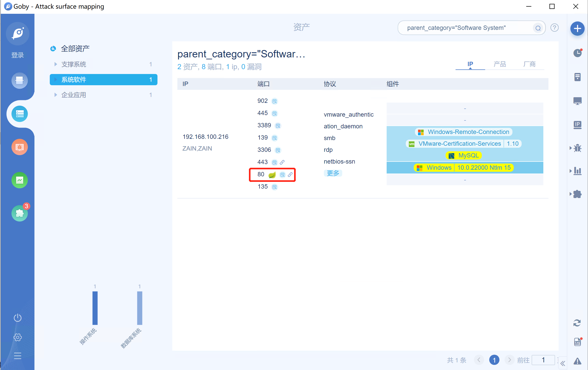Open the log file icon

(578, 342)
